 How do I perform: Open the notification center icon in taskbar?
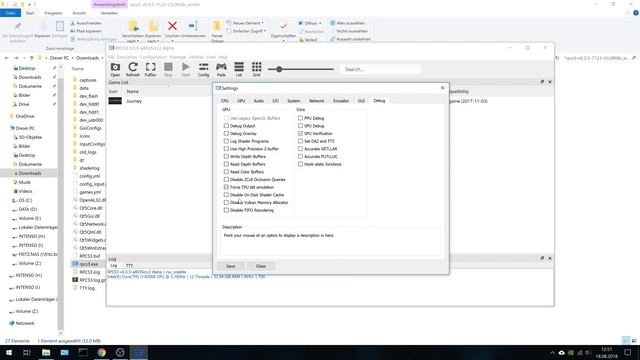pos(627,352)
